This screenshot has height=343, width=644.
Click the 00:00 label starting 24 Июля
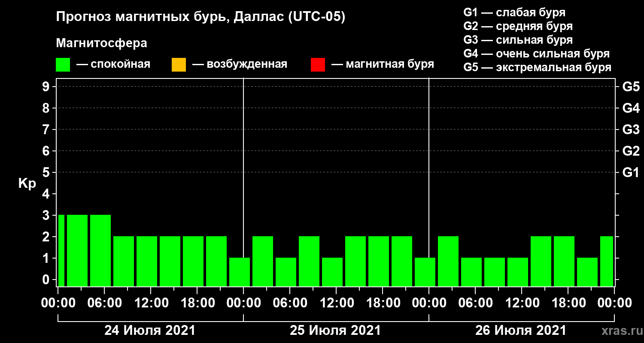[x=58, y=303]
